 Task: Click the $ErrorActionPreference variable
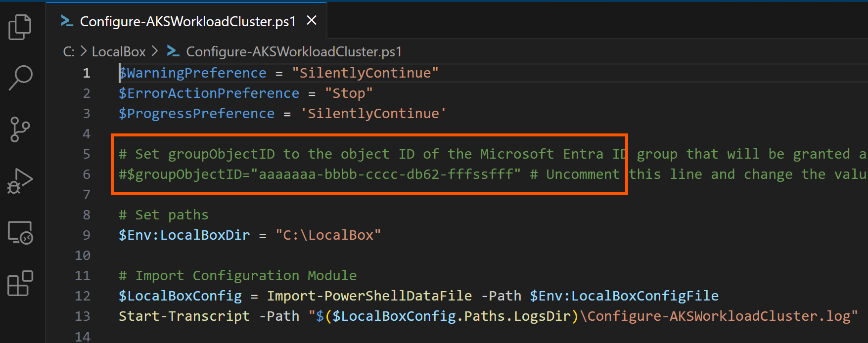(x=209, y=93)
